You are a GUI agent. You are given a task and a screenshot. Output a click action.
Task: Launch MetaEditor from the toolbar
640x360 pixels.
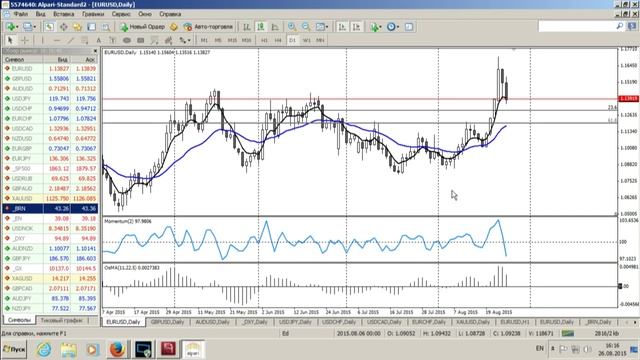point(174,27)
